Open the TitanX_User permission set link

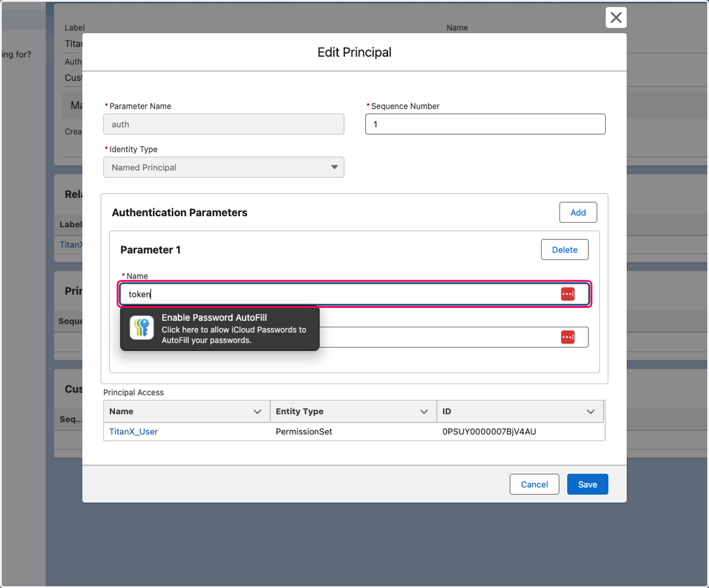tap(134, 431)
